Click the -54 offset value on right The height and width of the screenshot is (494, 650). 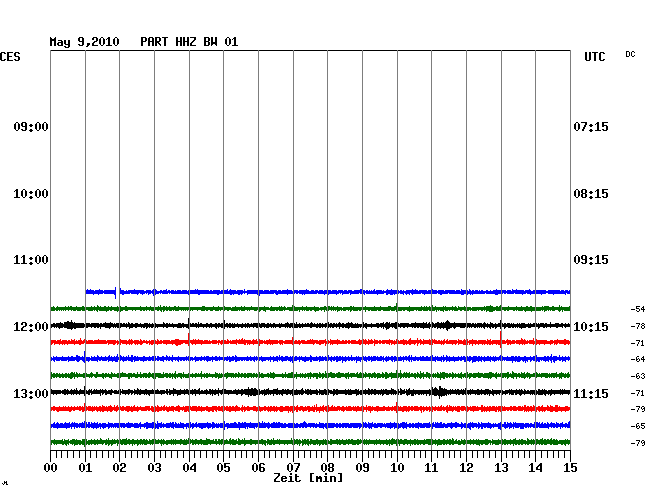click(x=638, y=310)
